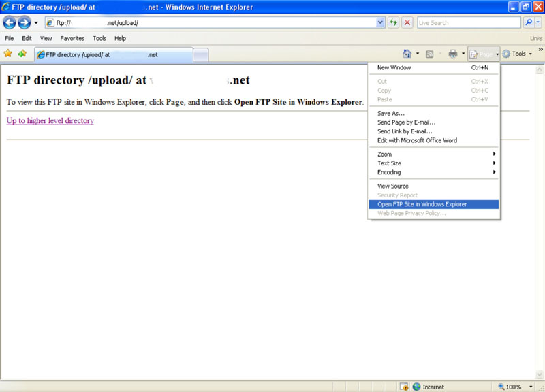Click the Print icon
The image size is (545, 392).
[453, 54]
